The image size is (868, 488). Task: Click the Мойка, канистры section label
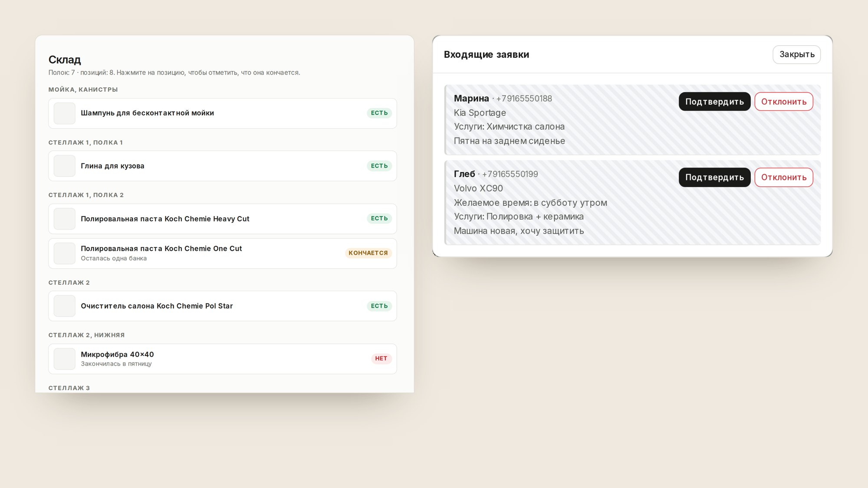click(x=83, y=89)
